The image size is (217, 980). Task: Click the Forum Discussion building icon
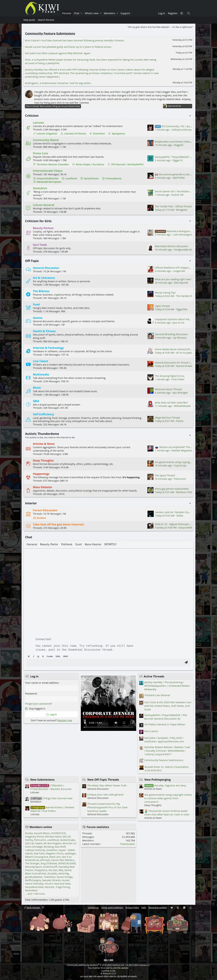click(x=28, y=514)
